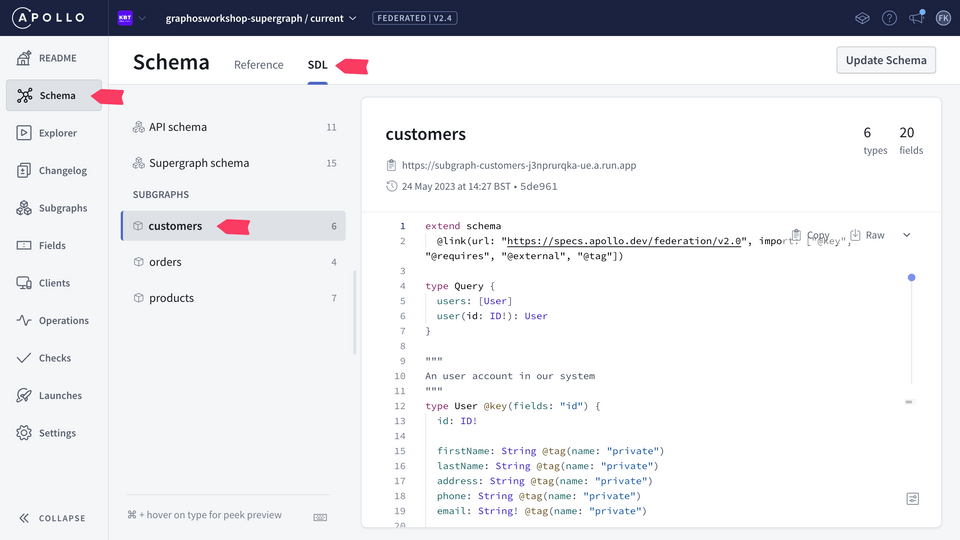Open the KBT organization avatar
Screen dimensions: 960x540
click(125, 18)
